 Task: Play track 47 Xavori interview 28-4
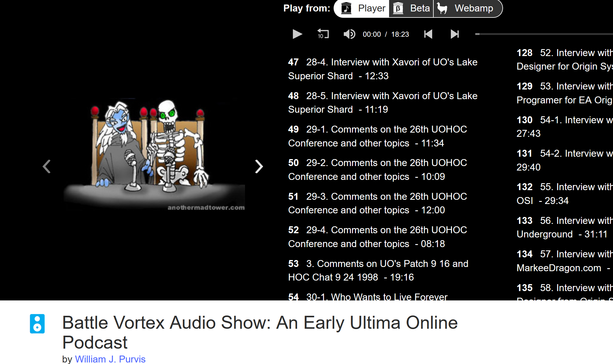click(382, 69)
